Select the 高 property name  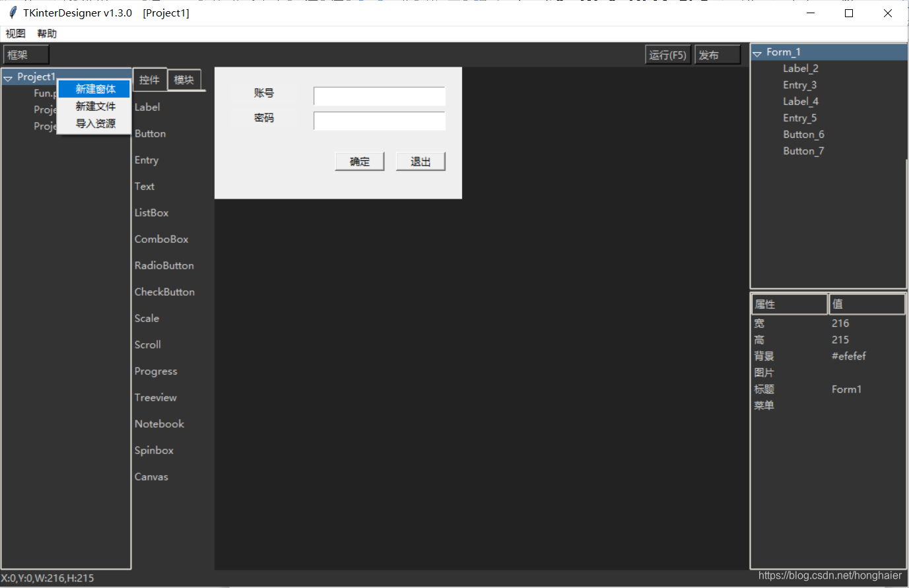759,340
